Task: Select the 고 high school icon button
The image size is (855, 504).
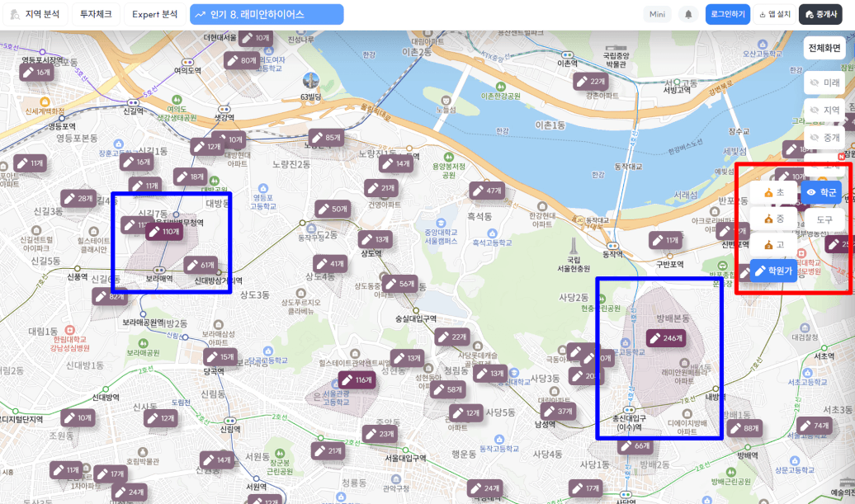Action: click(773, 245)
